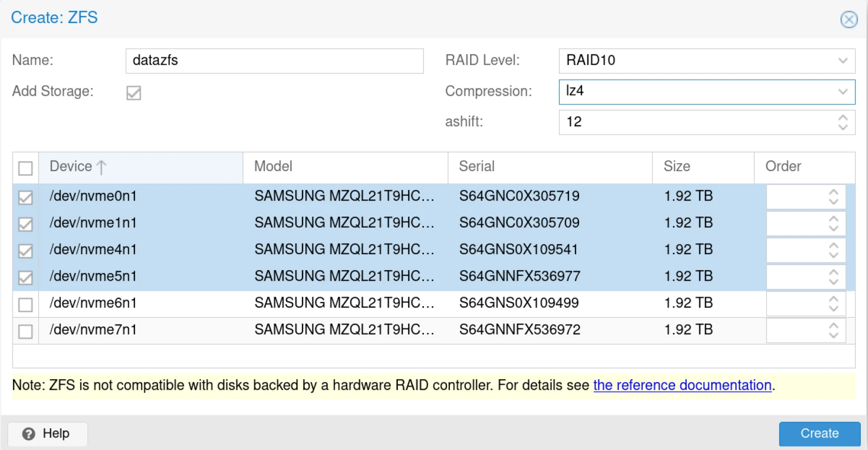Click the Create button
The image size is (868, 450).
(x=819, y=433)
